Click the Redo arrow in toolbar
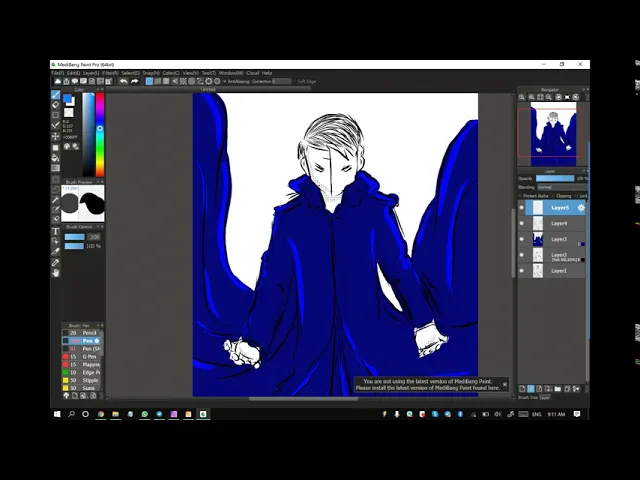The width and height of the screenshot is (640, 480). click(134, 81)
